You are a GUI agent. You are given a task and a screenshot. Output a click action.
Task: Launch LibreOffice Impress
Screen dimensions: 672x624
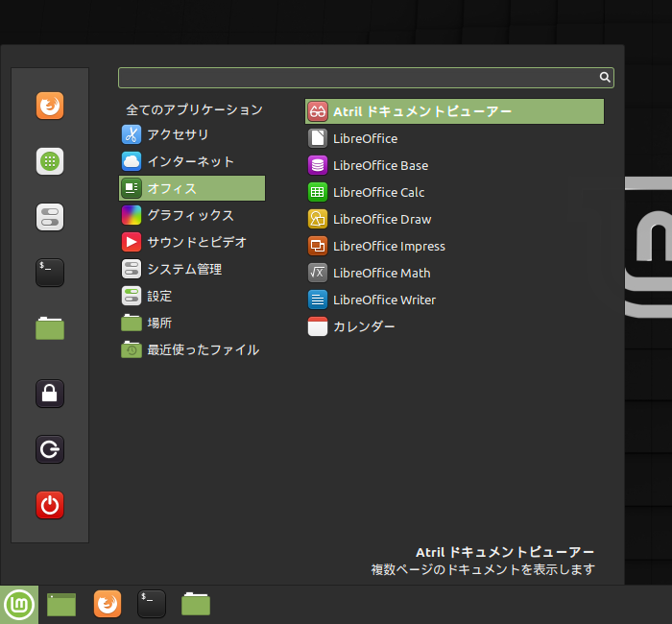(454, 246)
